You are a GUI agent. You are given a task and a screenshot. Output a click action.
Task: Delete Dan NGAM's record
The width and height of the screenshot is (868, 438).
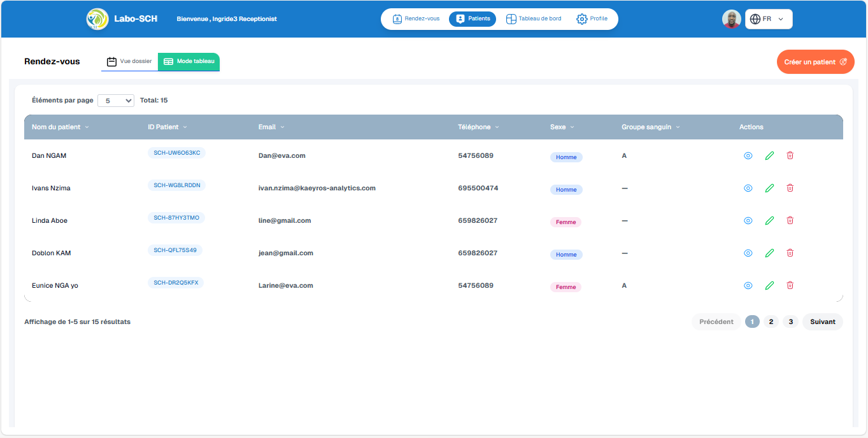coord(790,155)
